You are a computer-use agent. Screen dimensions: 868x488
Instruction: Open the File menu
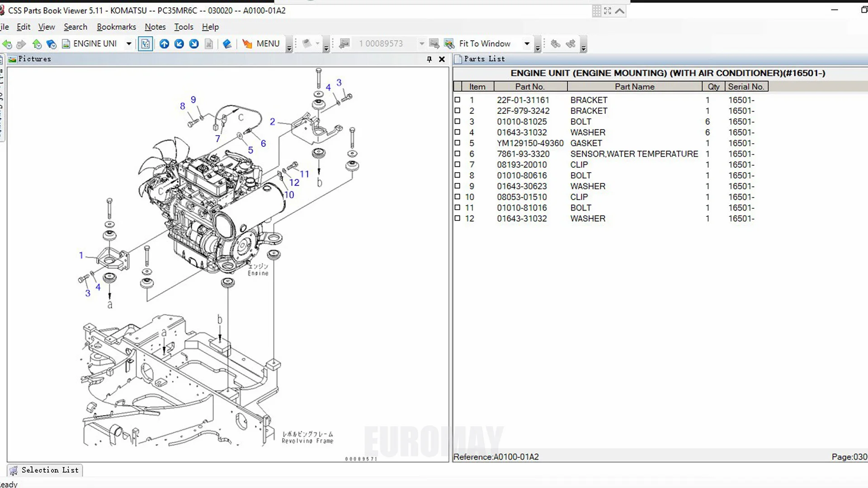5,27
